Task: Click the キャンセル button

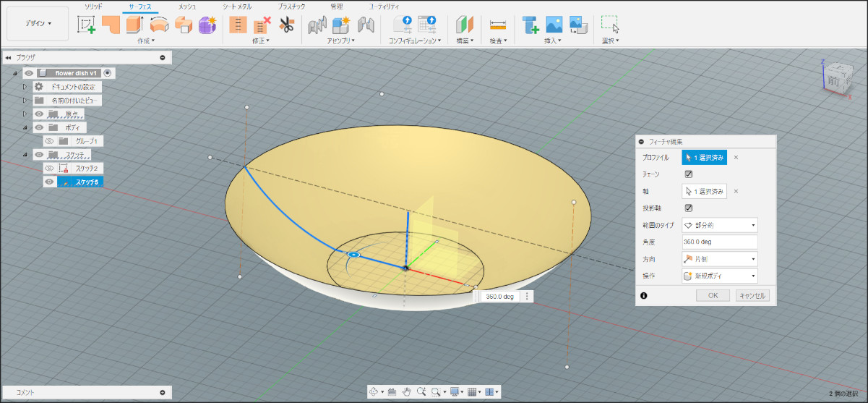Action: [752, 295]
